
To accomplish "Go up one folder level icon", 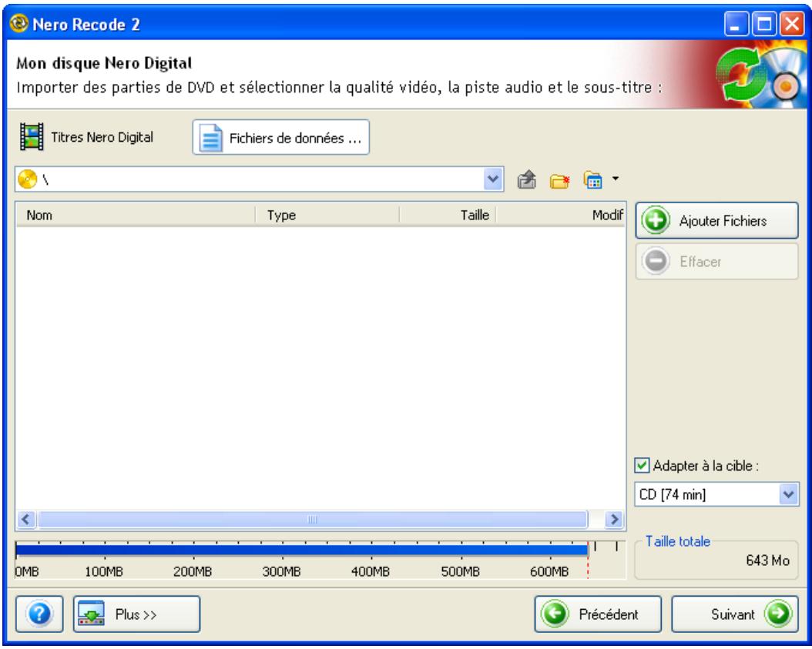I will [x=527, y=180].
